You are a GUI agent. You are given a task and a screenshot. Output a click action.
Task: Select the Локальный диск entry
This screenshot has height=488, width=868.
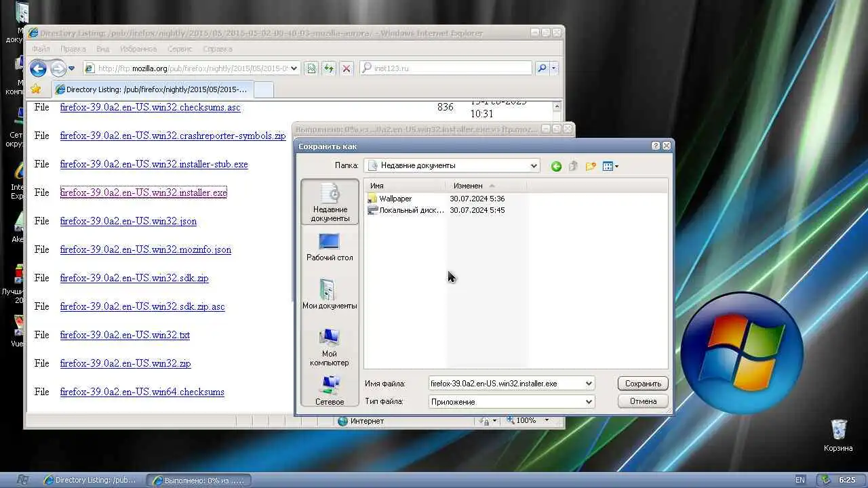coord(406,210)
